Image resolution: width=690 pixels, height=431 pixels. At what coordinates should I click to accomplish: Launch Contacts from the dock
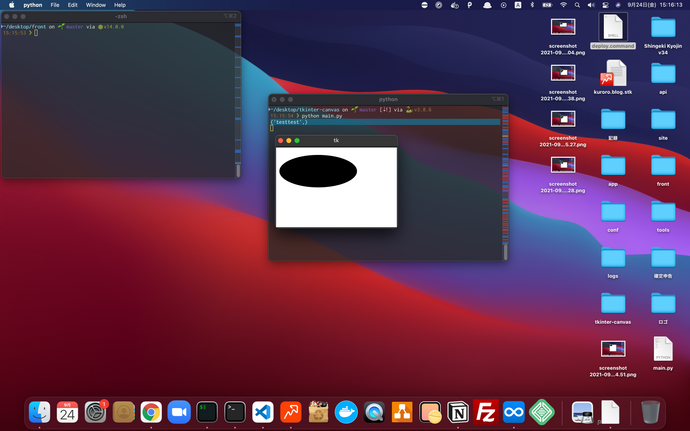point(124,413)
